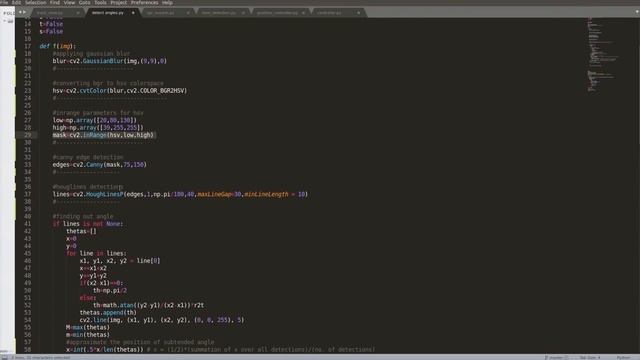Click the GaussianBlur code line
Viewport: 640px width, 360px height.
click(109, 61)
